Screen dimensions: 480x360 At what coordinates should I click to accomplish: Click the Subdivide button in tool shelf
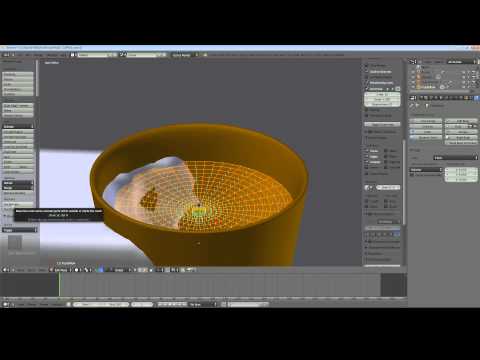(18, 141)
